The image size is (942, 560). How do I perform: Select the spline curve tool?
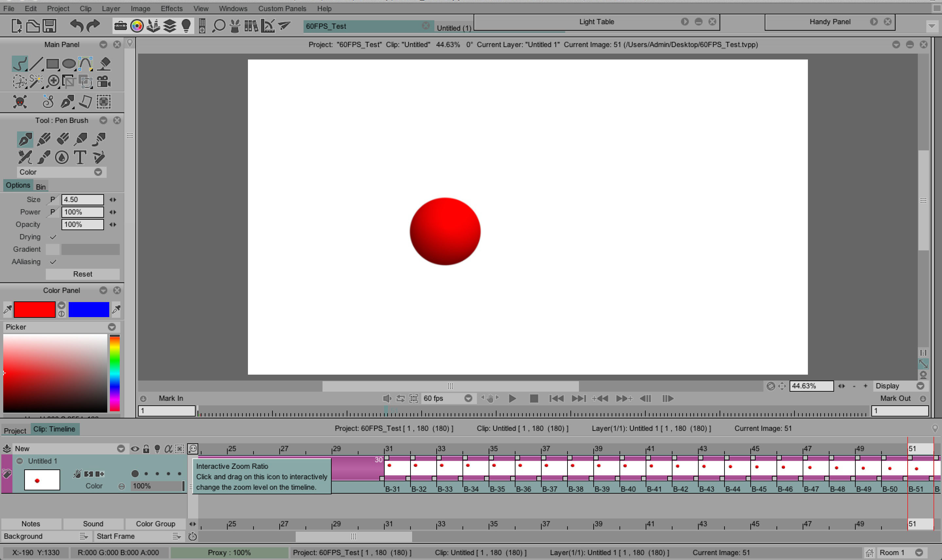(x=86, y=63)
